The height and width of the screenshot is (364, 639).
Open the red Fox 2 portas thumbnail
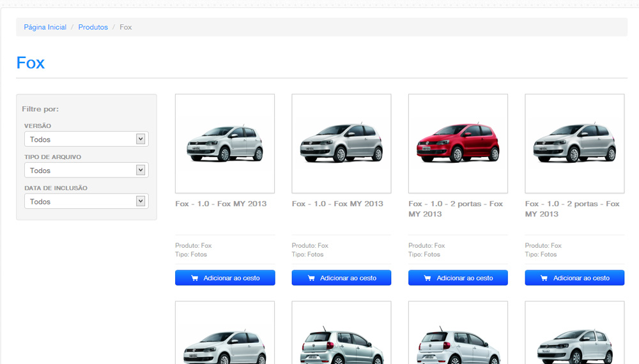click(458, 144)
